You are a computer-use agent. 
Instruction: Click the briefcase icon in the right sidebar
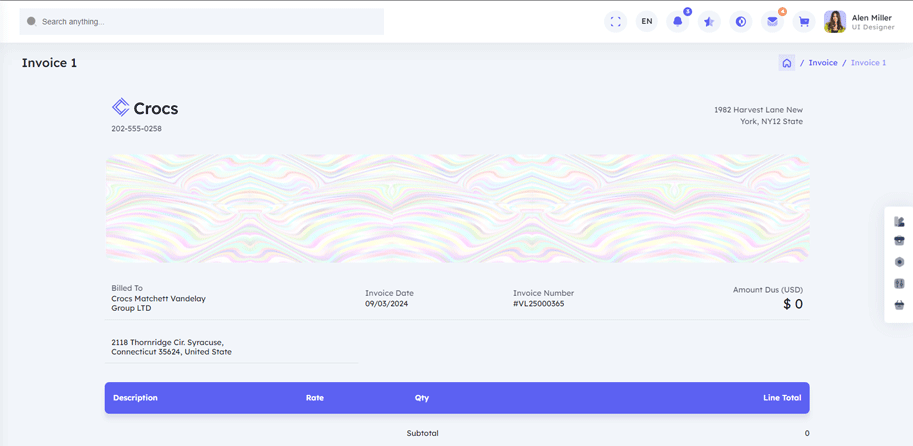coord(899,241)
